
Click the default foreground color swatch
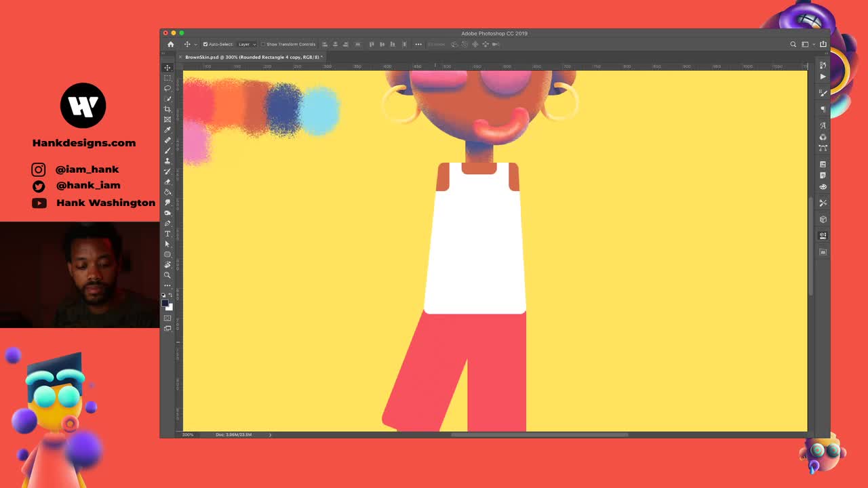coord(165,302)
